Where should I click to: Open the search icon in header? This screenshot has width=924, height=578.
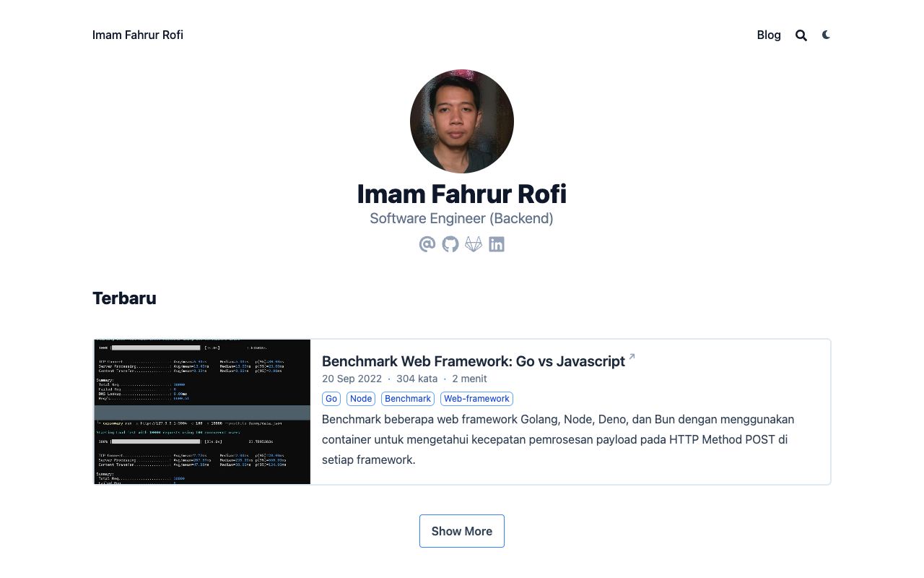coord(801,35)
